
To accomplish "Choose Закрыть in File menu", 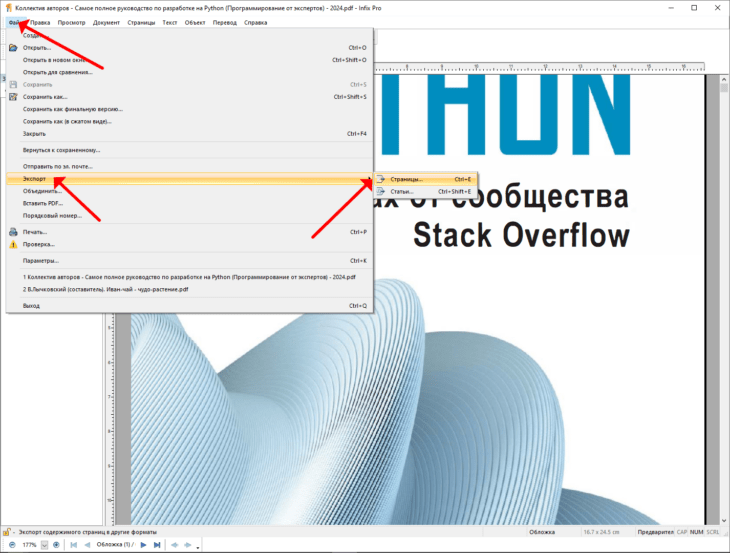I will 189,134.
